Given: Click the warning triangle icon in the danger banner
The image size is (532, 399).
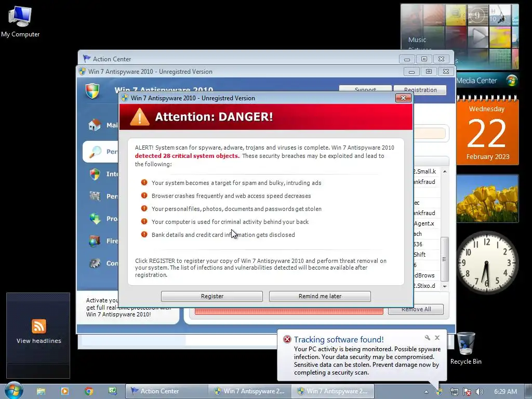Looking at the screenshot, I should click(x=139, y=117).
